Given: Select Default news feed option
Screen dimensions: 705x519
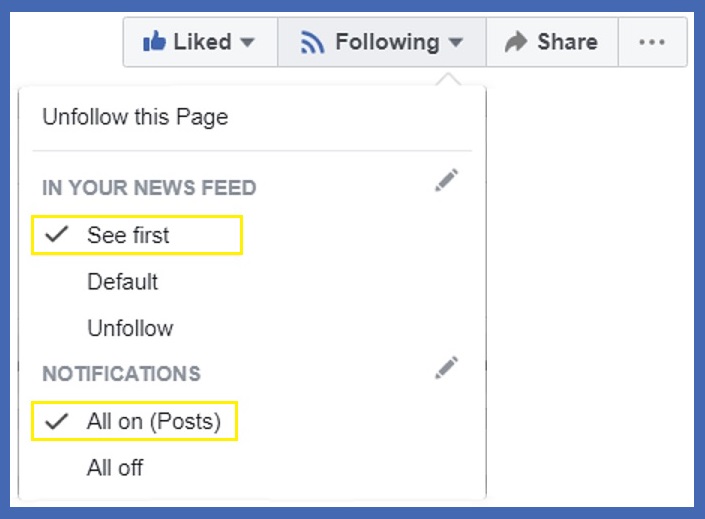Looking at the screenshot, I should coord(122,282).
